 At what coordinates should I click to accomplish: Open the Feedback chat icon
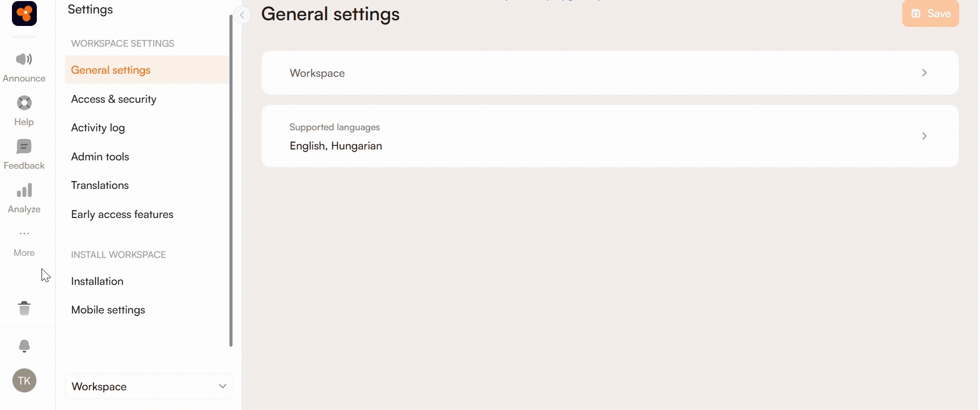click(x=24, y=147)
